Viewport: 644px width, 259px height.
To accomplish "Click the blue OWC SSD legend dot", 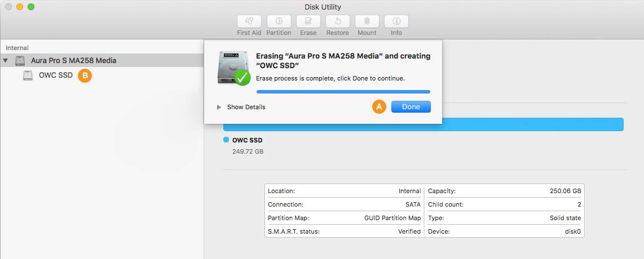I will pyautogui.click(x=226, y=140).
